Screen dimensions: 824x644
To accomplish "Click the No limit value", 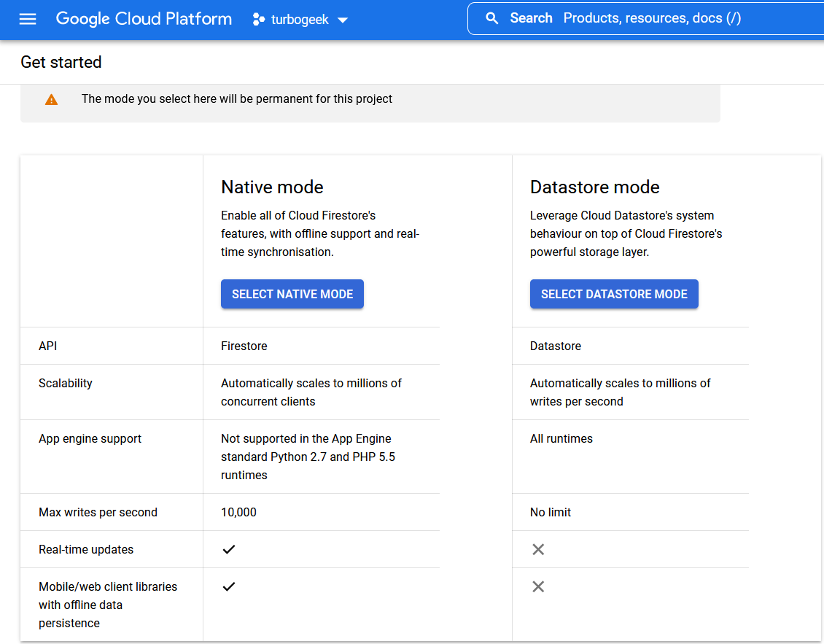I will click(x=551, y=513).
